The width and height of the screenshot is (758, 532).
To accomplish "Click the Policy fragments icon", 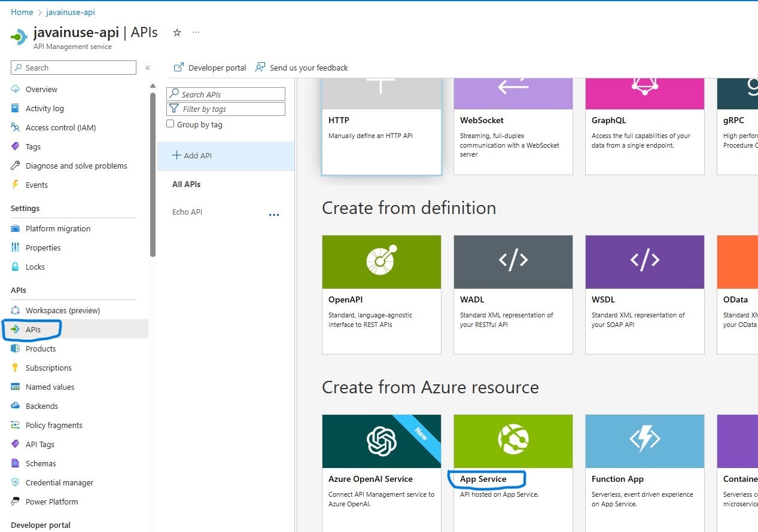I will click(x=16, y=425).
